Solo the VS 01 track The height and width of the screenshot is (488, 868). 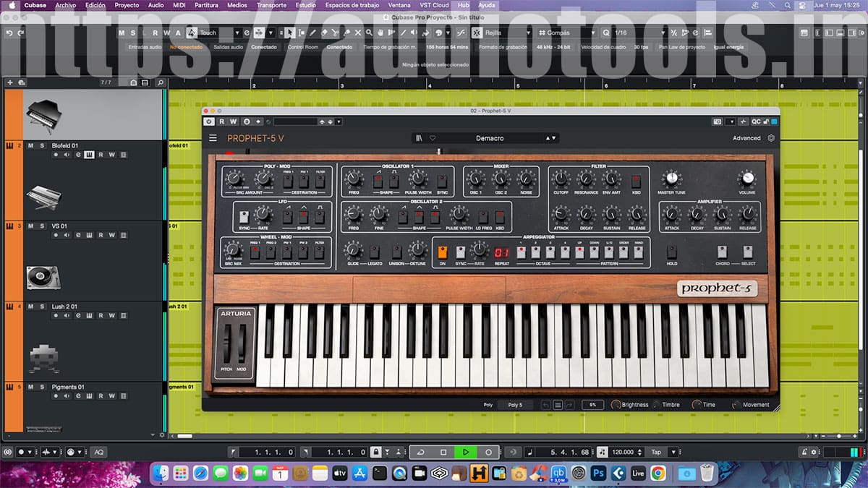pos(42,226)
